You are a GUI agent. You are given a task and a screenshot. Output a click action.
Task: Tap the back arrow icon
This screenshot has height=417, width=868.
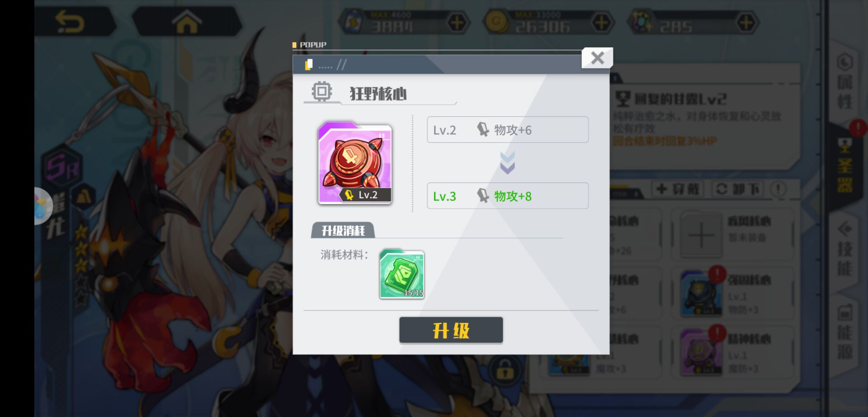coord(70,22)
